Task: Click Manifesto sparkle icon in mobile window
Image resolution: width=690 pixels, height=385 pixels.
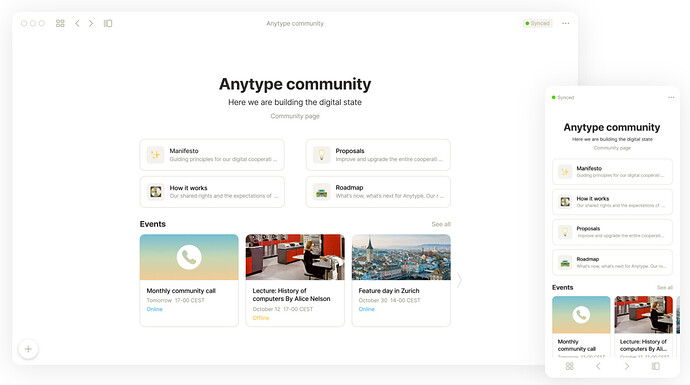Action: 565,172
